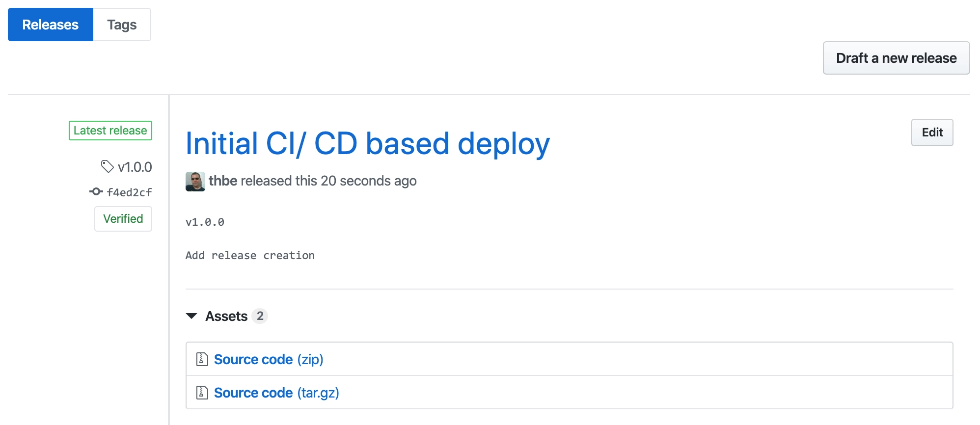Open the thbe user profile link
This screenshot has width=980, height=425.
(x=223, y=181)
